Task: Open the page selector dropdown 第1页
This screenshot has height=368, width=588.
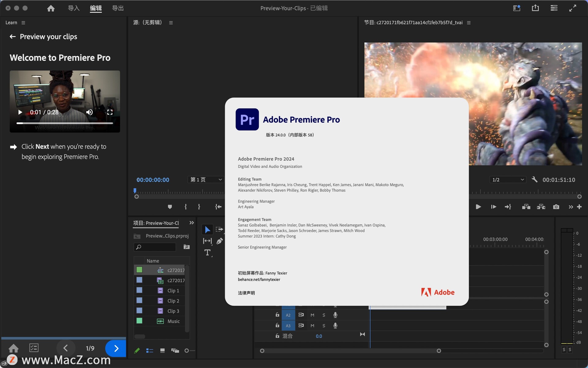Action: pos(206,180)
